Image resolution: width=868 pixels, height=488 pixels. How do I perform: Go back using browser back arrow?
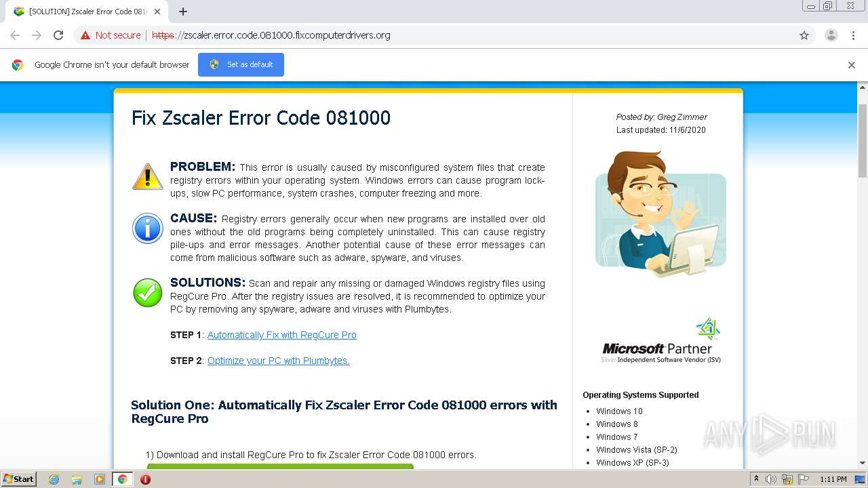15,35
